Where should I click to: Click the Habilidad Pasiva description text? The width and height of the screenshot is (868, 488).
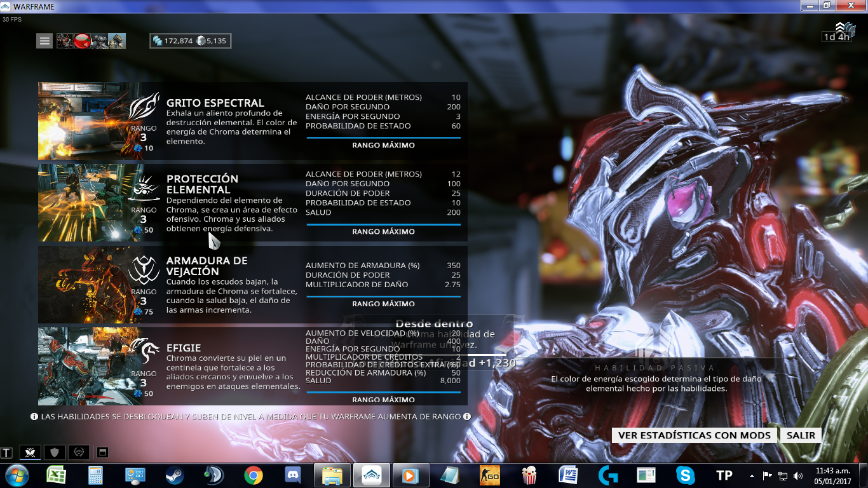pyautogui.click(x=656, y=383)
